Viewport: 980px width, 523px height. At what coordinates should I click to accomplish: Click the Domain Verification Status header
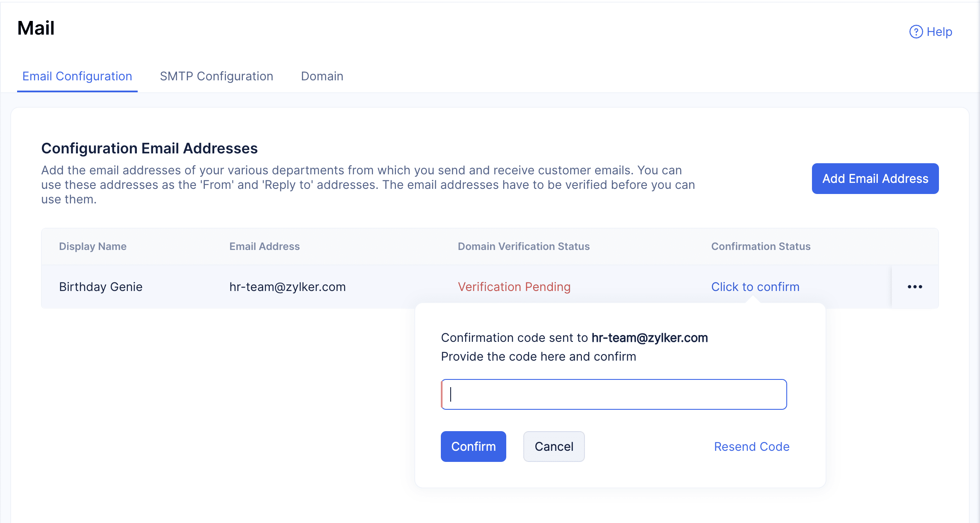(523, 247)
